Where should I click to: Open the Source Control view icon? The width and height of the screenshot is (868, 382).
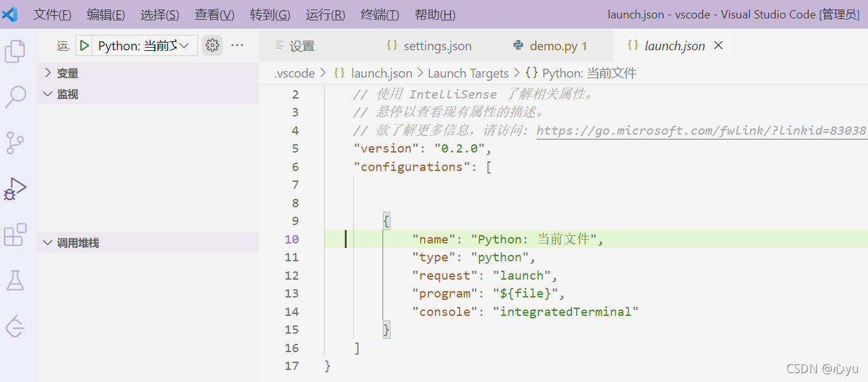tap(15, 143)
